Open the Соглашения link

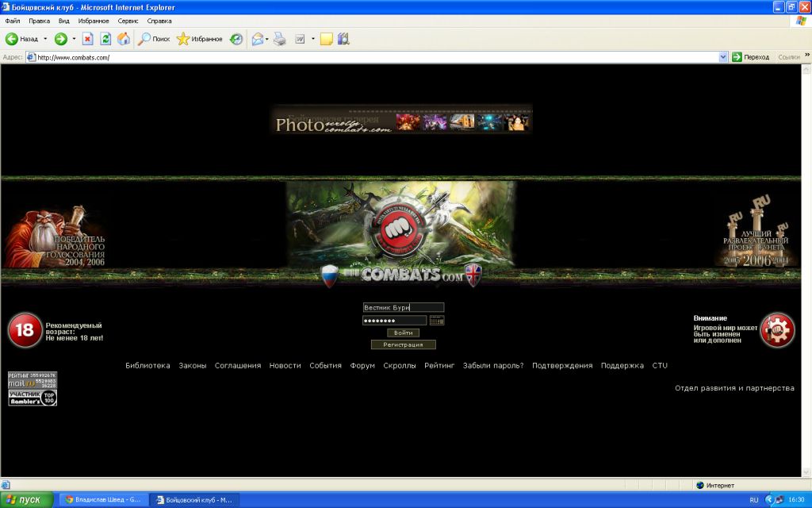point(238,365)
